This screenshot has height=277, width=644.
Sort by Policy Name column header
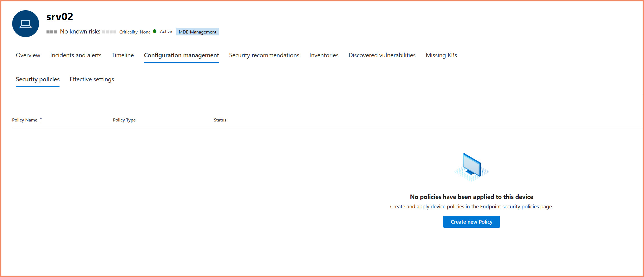tap(25, 120)
